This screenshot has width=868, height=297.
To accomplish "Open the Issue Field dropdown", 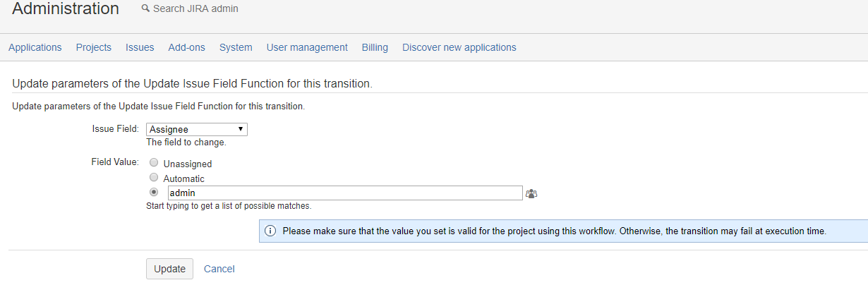I will tap(197, 129).
